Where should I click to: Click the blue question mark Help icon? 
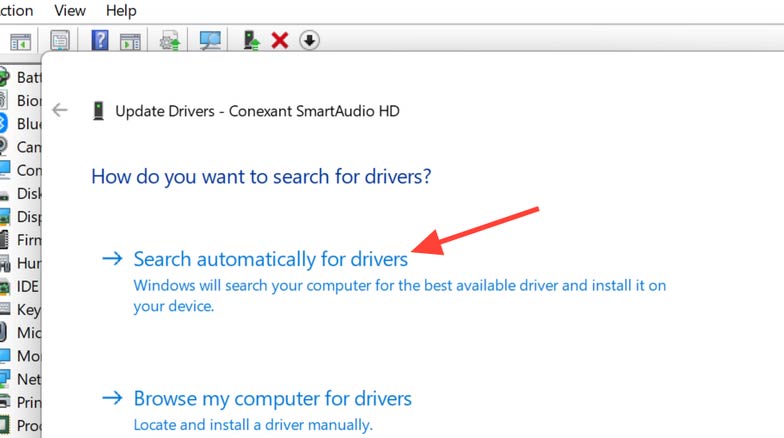point(100,40)
